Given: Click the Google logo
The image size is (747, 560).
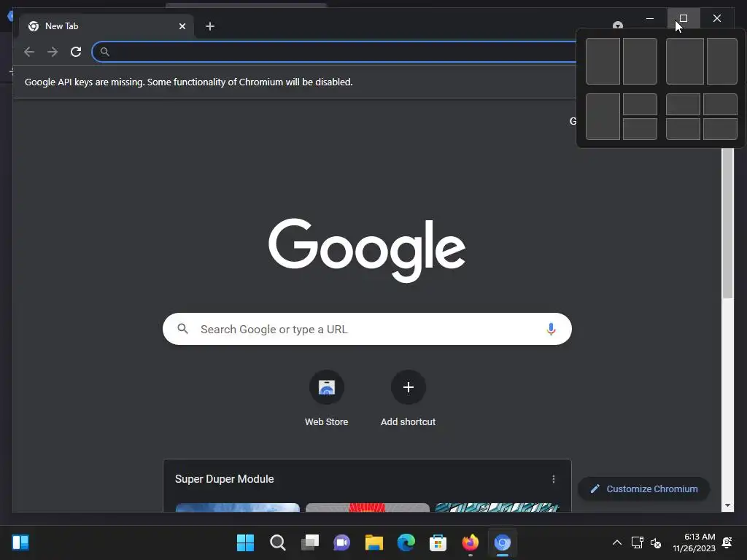Looking at the screenshot, I should [367, 249].
